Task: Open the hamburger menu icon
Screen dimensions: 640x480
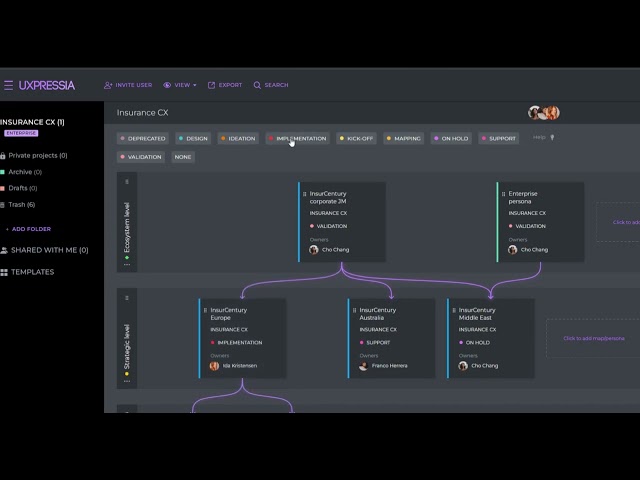Action: point(9,85)
